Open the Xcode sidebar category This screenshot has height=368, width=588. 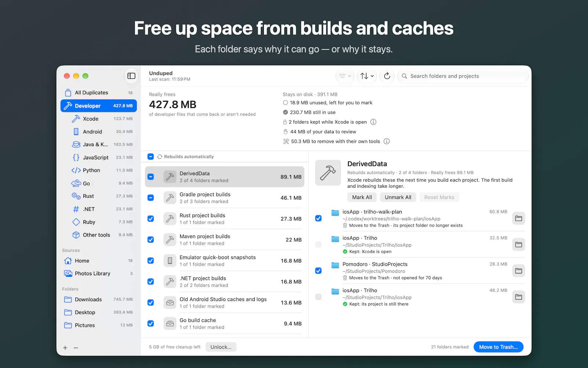point(98,118)
